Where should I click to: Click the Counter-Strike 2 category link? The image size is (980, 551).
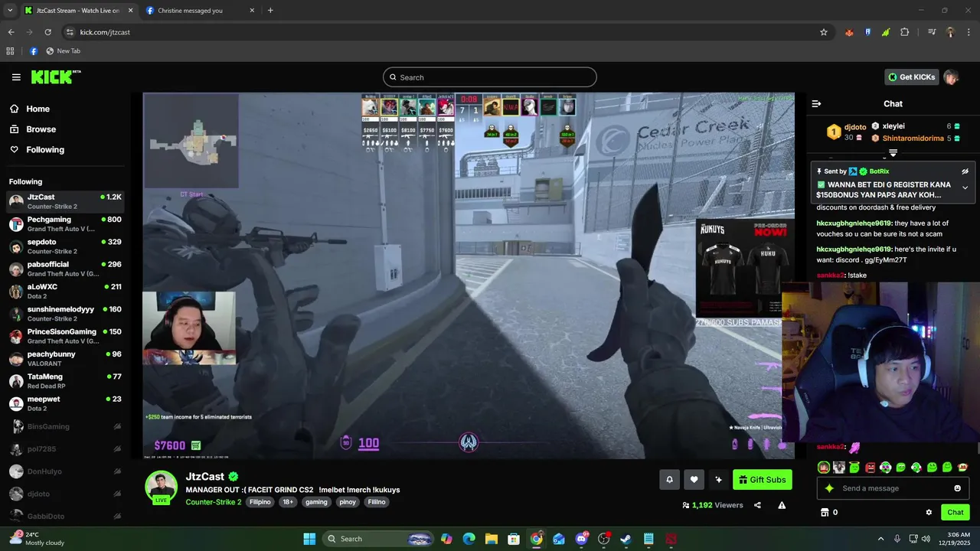tap(214, 502)
